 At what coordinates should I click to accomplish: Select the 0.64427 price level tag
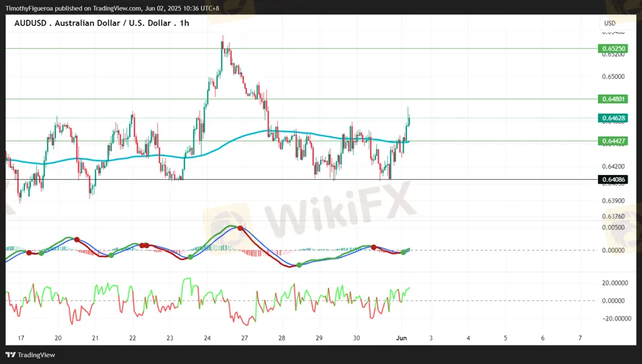[x=612, y=141]
